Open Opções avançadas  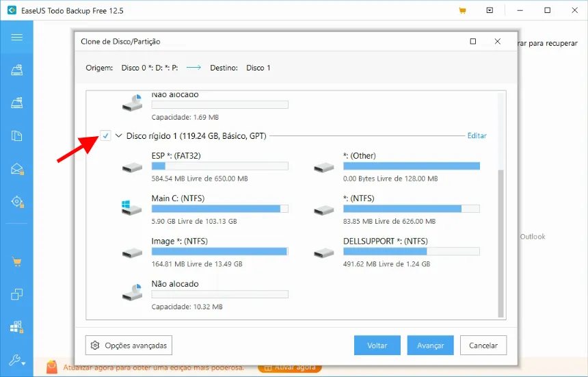tap(129, 346)
